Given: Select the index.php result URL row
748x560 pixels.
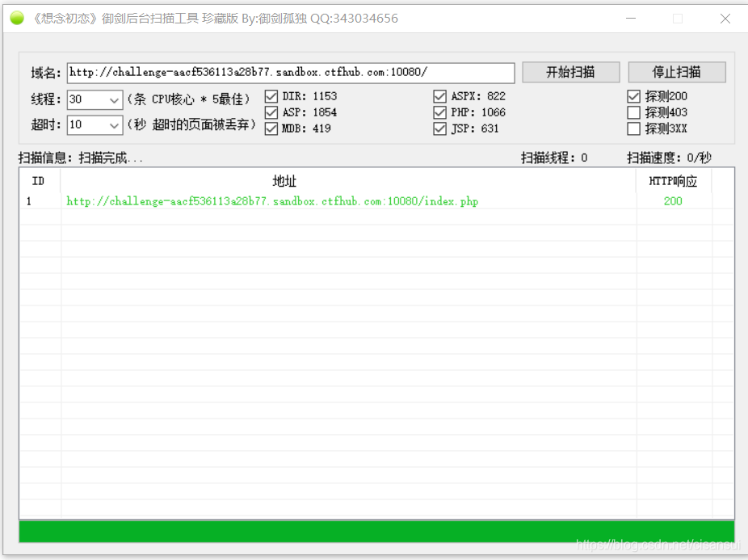Looking at the screenshot, I should tap(376, 201).
